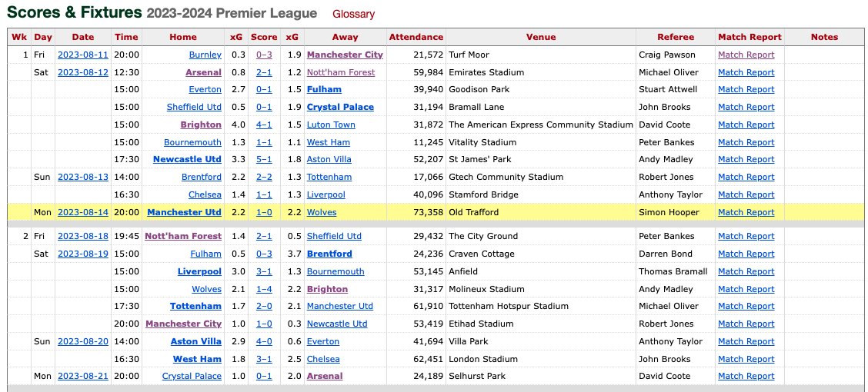868x392 pixels.
Task: Select the attendance value 73,358
Action: [428, 212]
